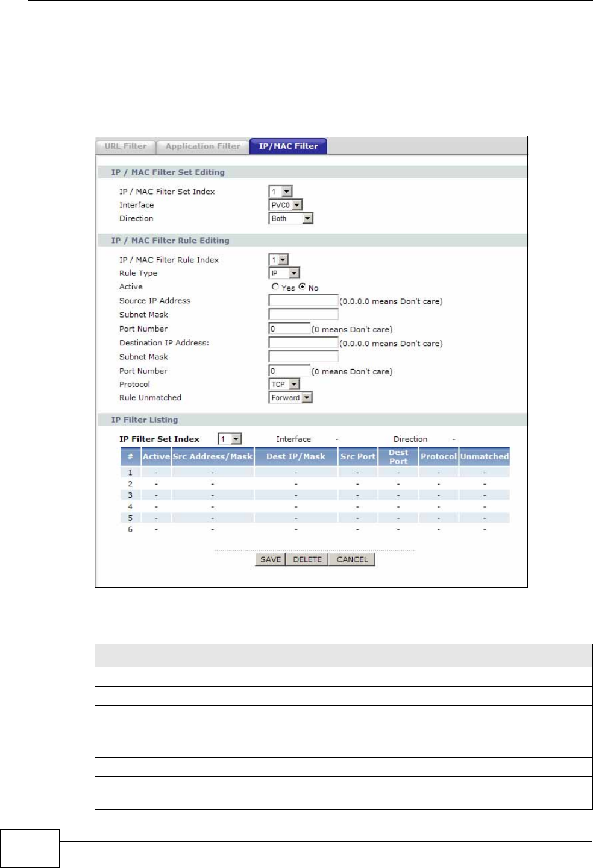Select the IP/MAC Filter tab
Image resolution: width=593 pixels, height=868 pixels.
pyautogui.click(x=288, y=146)
